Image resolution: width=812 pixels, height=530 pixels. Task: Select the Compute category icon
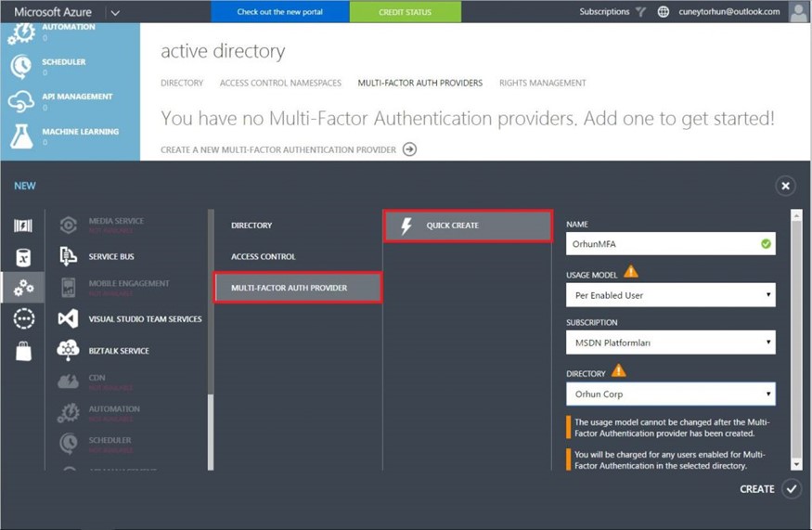tap(23, 226)
